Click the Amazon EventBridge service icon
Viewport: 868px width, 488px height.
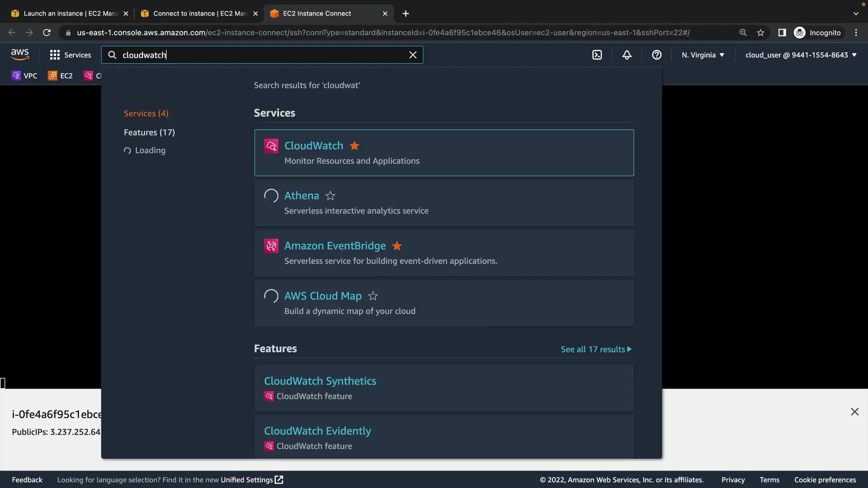(x=271, y=246)
